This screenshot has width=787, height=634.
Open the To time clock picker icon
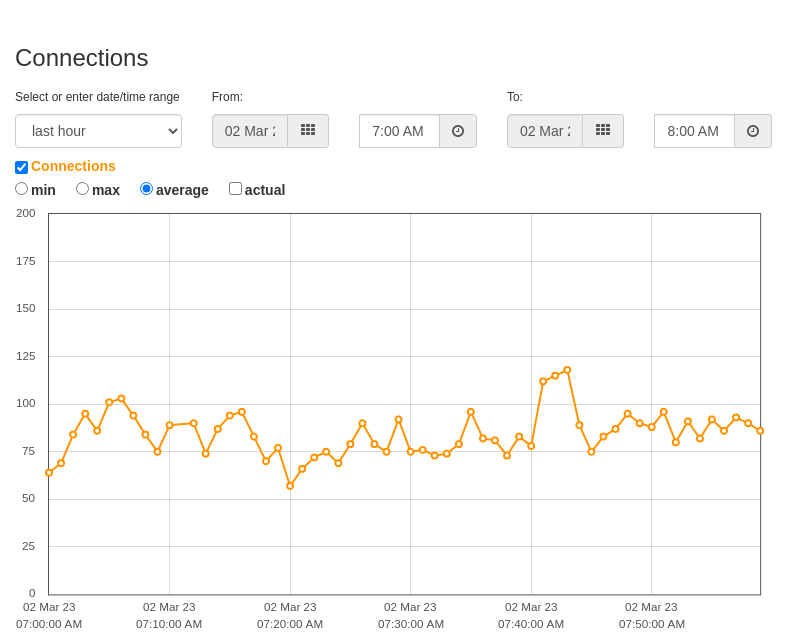pyautogui.click(x=753, y=131)
